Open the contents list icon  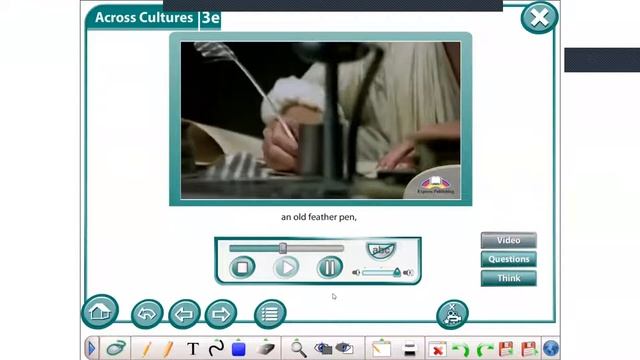pyautogui.click(x=270, y=314)
